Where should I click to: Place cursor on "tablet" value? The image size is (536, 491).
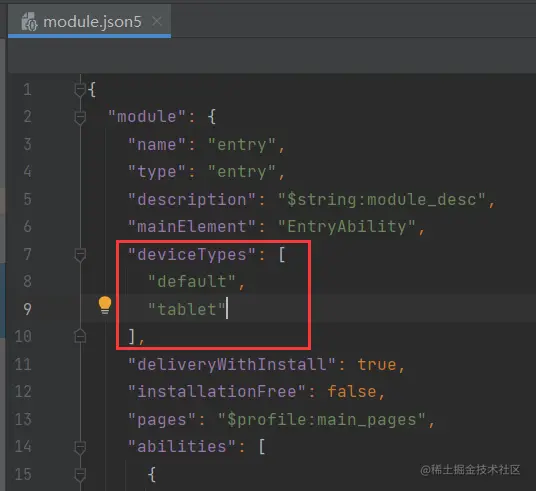pos(187,309)
